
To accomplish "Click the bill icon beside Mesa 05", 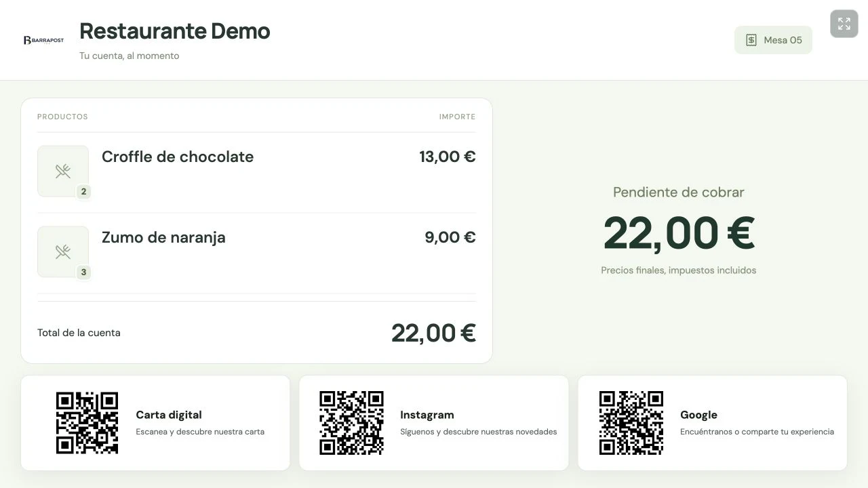I will [x=751, y=40].
